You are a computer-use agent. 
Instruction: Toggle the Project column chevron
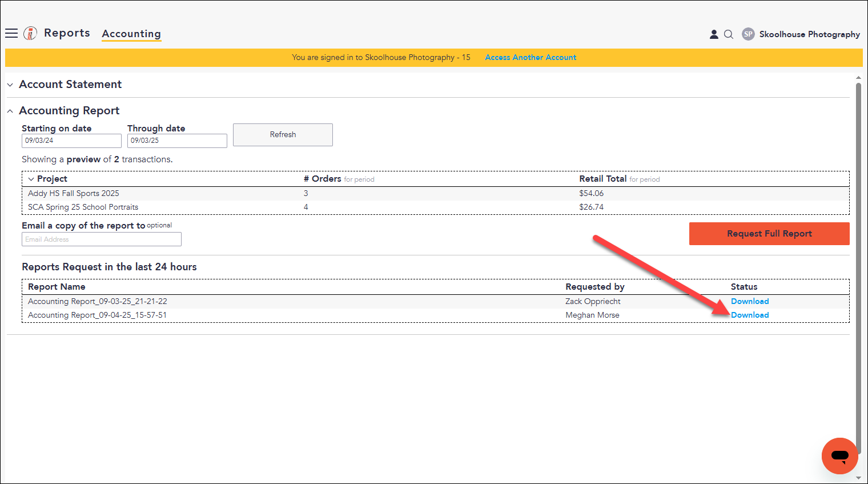(x=31, y=179)
